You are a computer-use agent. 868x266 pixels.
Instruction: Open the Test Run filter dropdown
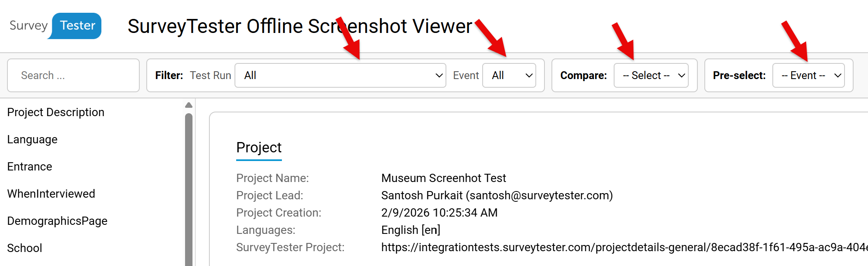click(340, 75)
